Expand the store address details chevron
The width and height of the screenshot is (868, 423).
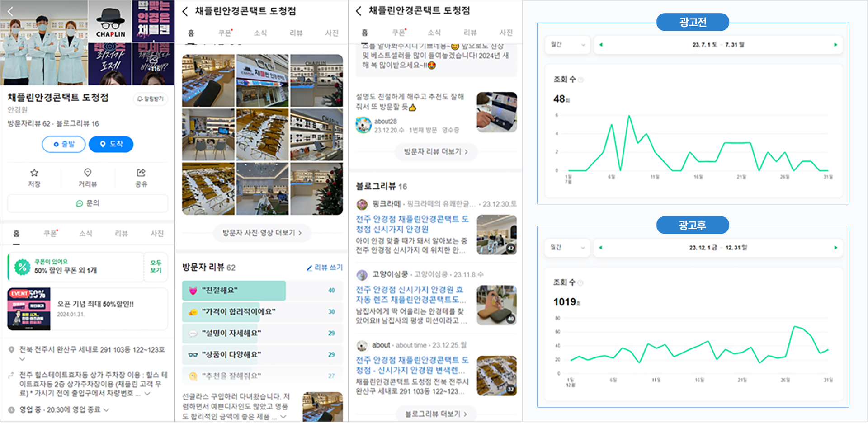pyautogui.click(x=22, y=359)
